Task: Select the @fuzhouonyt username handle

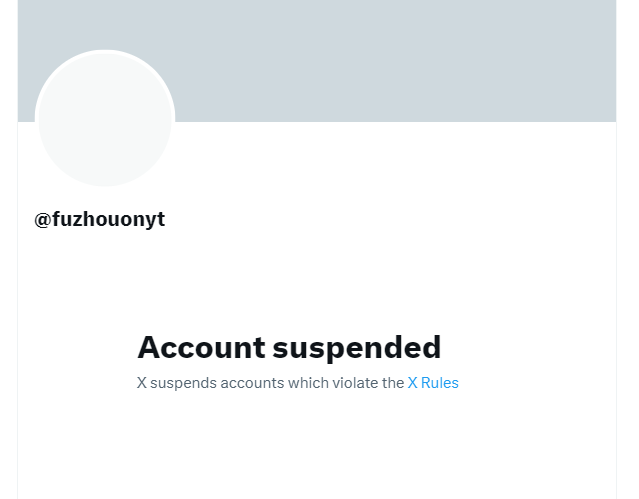Action: pos(100,219)
